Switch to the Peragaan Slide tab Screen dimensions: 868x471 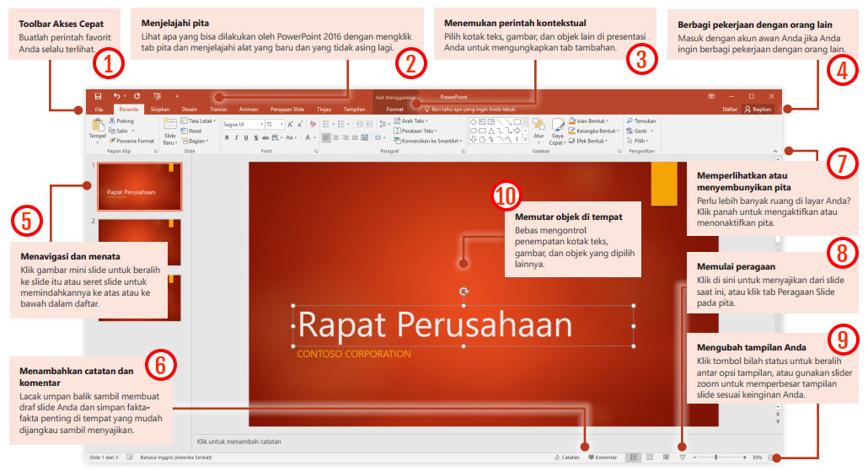[x=287, y=109]
